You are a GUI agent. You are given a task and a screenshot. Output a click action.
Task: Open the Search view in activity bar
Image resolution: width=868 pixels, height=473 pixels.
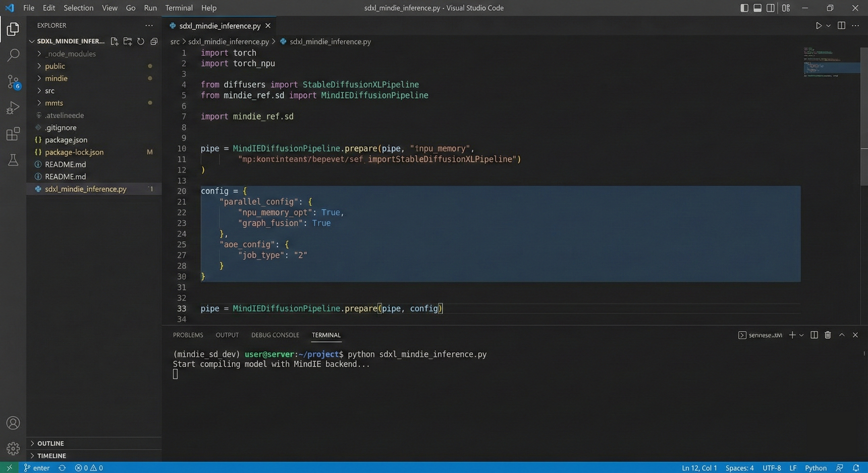click(x=13, y=55)
